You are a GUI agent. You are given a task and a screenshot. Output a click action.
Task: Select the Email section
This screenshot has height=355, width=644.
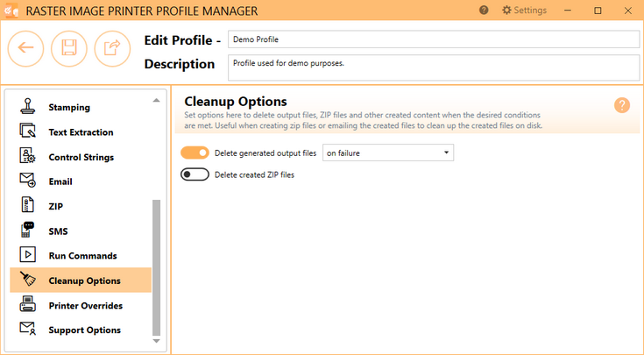pyautogui.click(x=81, y=181)
